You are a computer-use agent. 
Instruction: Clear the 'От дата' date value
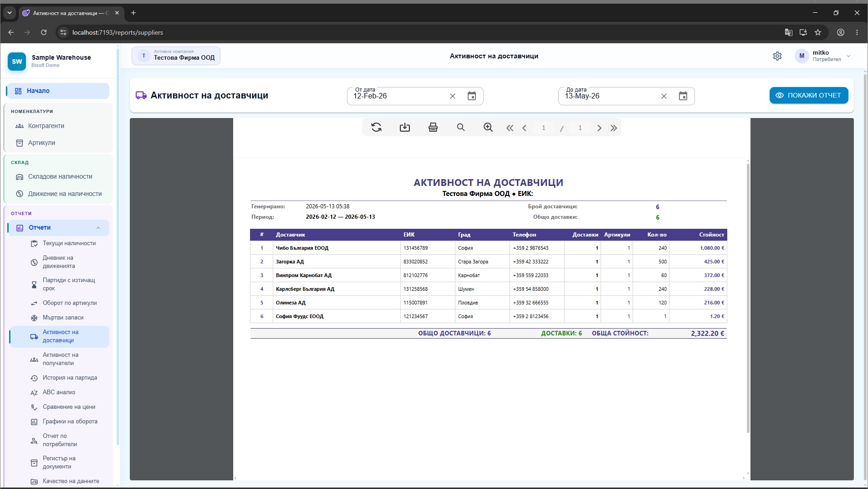tap(453, 96)
